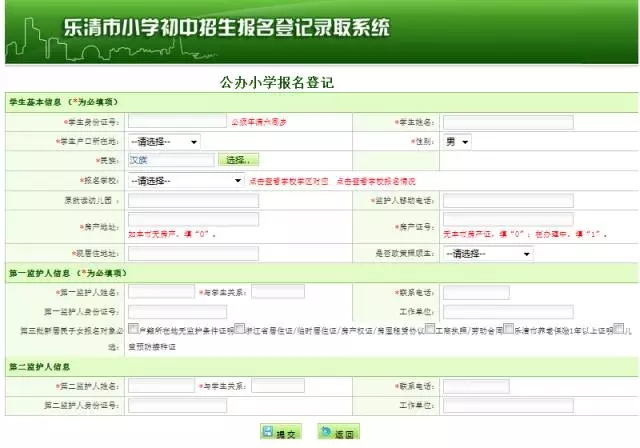Screen dimensions: 640x448
Task: Click the 乐清市小学初中招生报名登记录取系统 banner title
Action: click(227, 27)
